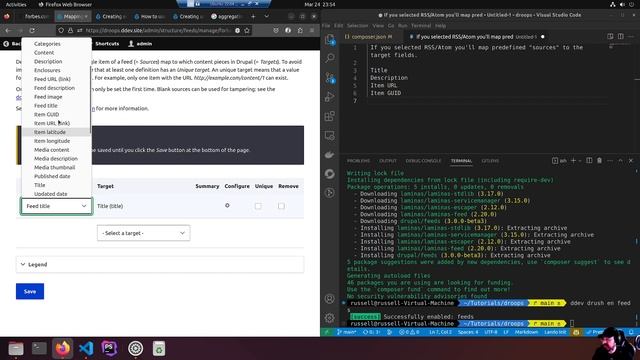Choose Feed URL (link) from the source list
Viewport: 640px width, 360px height.
point(52,79)
